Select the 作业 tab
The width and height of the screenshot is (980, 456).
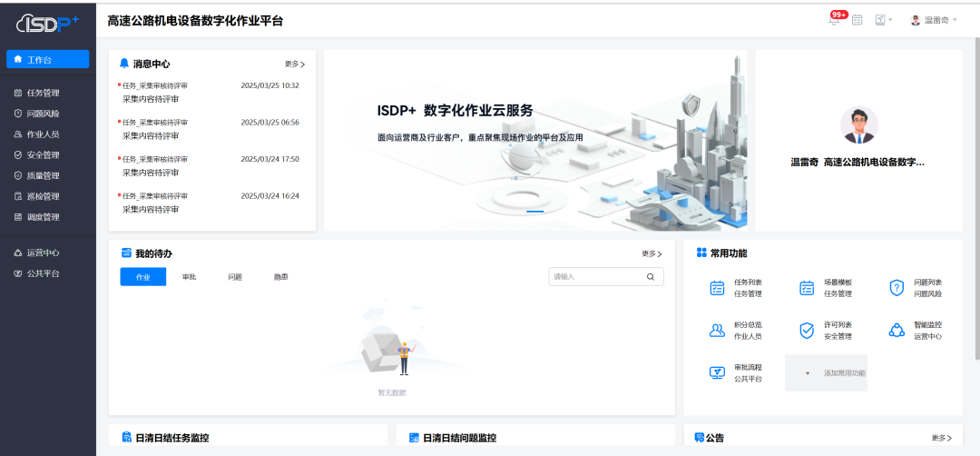(x=143, y=276)
